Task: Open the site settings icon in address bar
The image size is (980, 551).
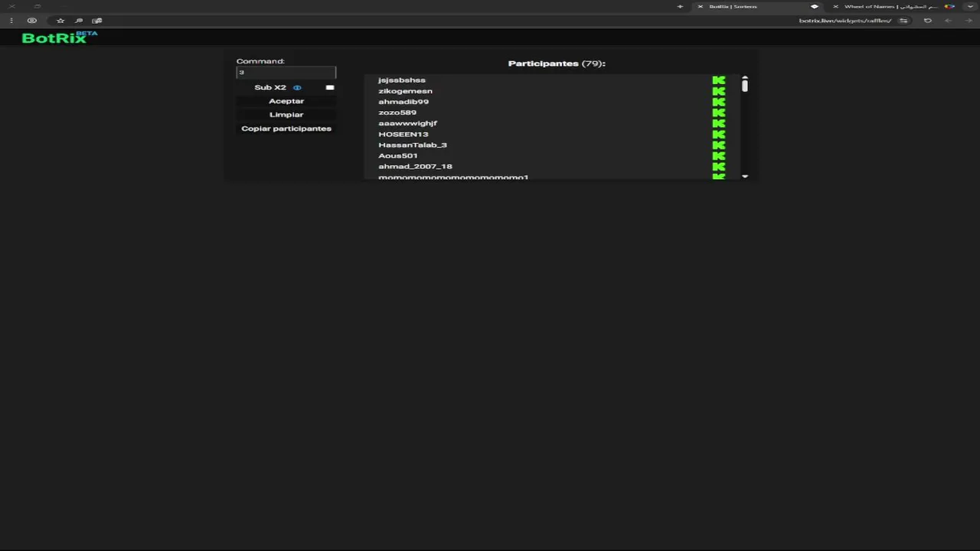Action: [x=903, y=21]
